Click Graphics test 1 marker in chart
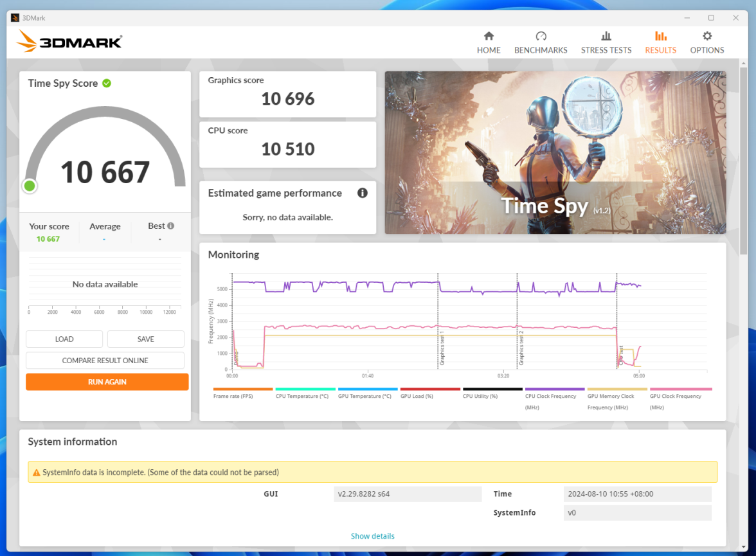This screenshot has width=756, height=556. (441, 348)
